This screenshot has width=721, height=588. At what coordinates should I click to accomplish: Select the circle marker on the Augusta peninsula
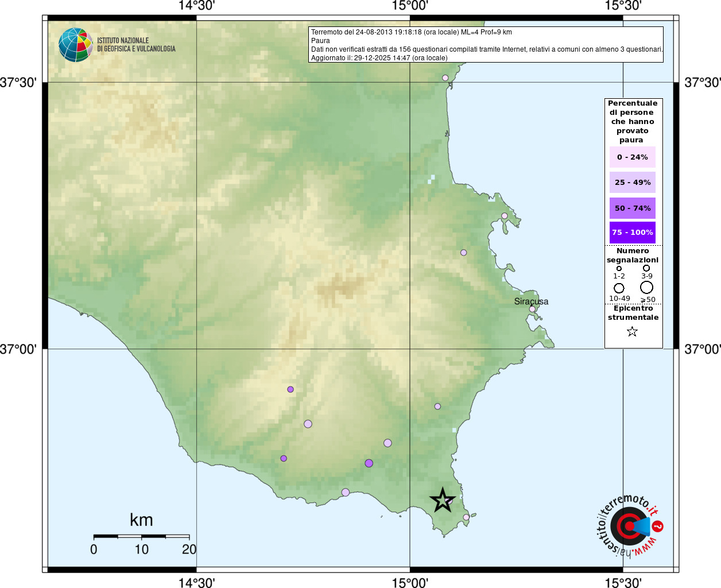pyautogui.click(x=505, y=216)
